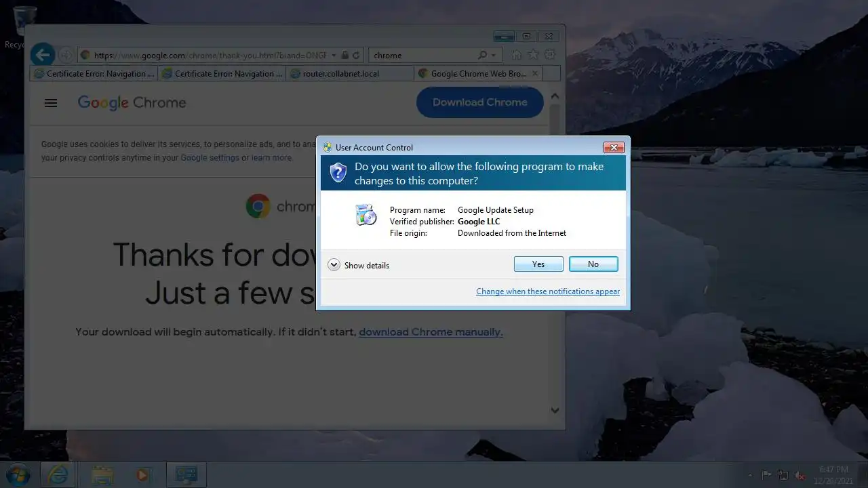Click the Internet Explorer taskbar icon
Screen dimensions: 868x488
[x=58, y=474]
